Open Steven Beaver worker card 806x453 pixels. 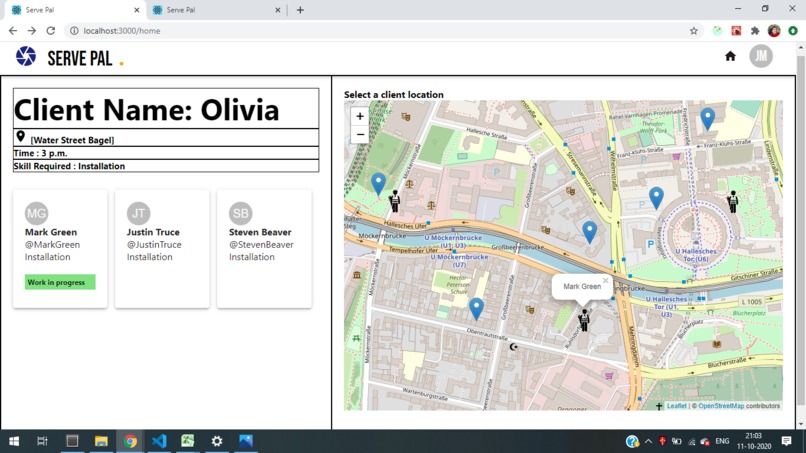(264, 249)
